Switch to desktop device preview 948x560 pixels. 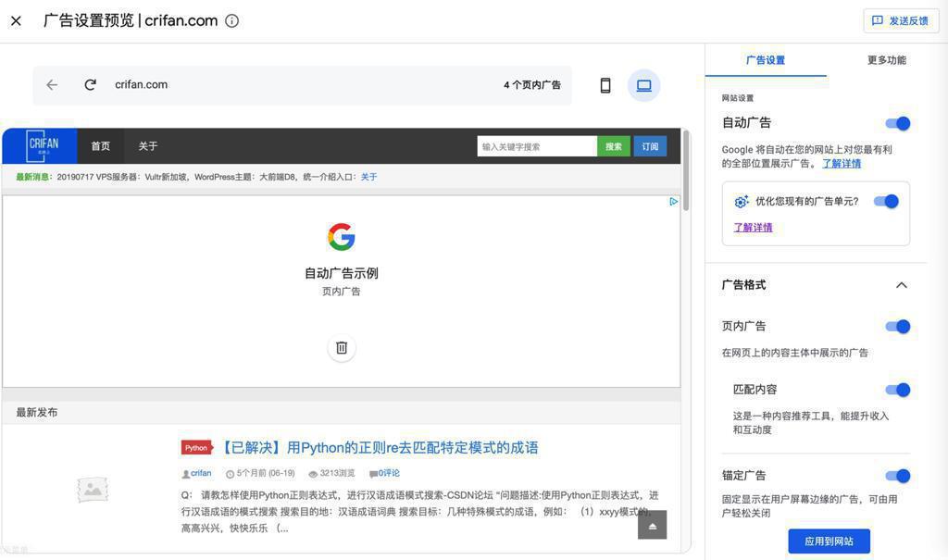644,85
